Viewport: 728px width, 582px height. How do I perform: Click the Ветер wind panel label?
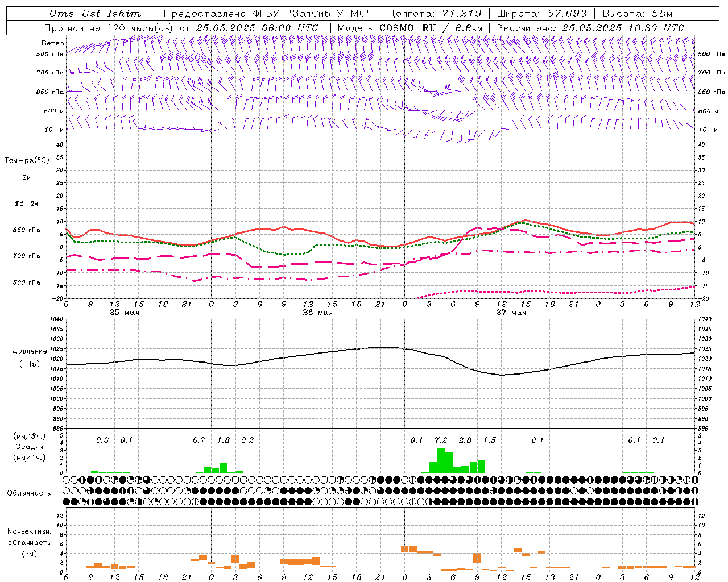pos(53,43)
